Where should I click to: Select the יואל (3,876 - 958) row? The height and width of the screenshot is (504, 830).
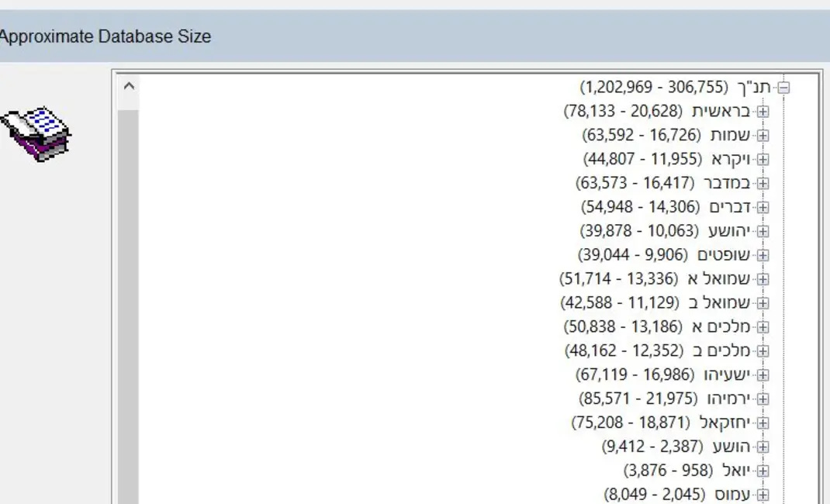tap(686, 470)
